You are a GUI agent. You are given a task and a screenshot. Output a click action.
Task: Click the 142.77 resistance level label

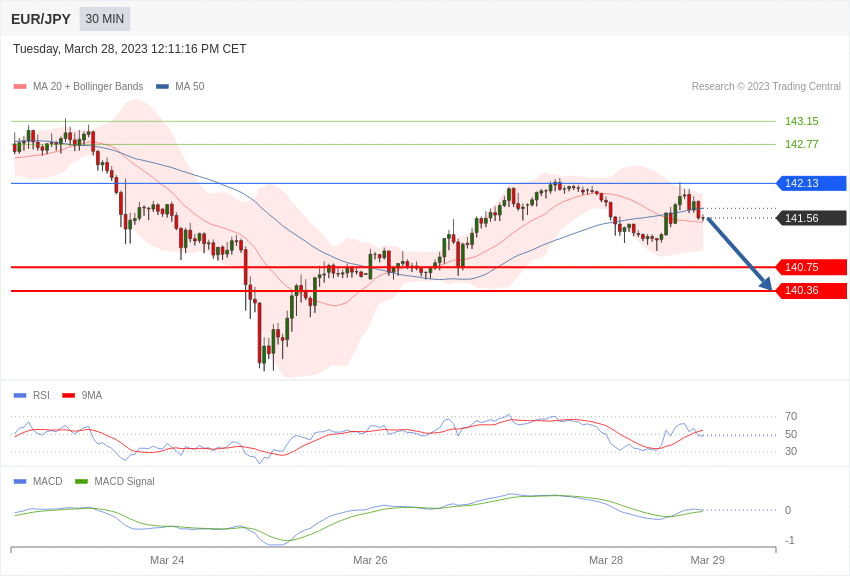[802, 144]
